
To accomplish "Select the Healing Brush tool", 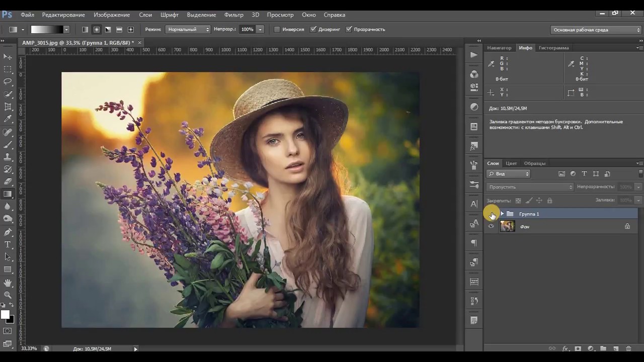I will click(x=8, y=132).
